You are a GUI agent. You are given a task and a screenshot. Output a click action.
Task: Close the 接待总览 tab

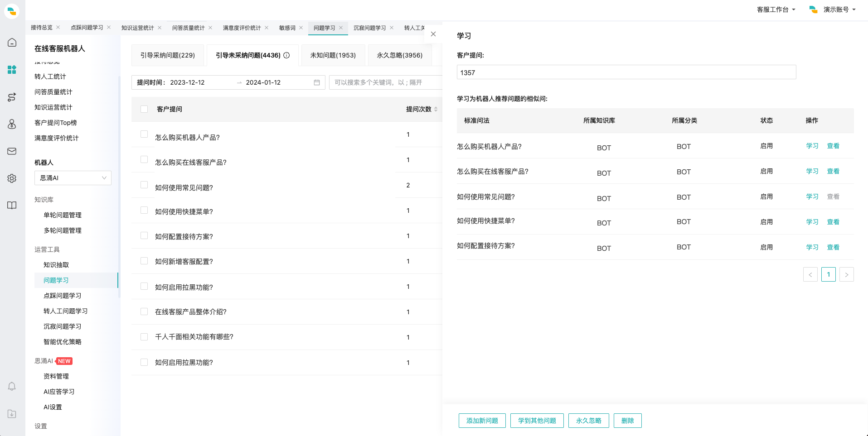pyautogui.click(x=58, y=28)
